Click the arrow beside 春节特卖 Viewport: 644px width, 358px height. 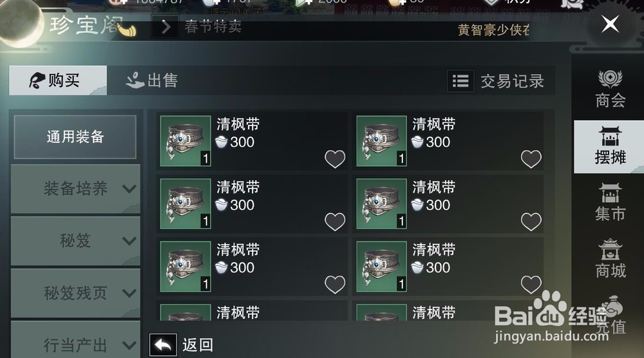tap(166, 27)
